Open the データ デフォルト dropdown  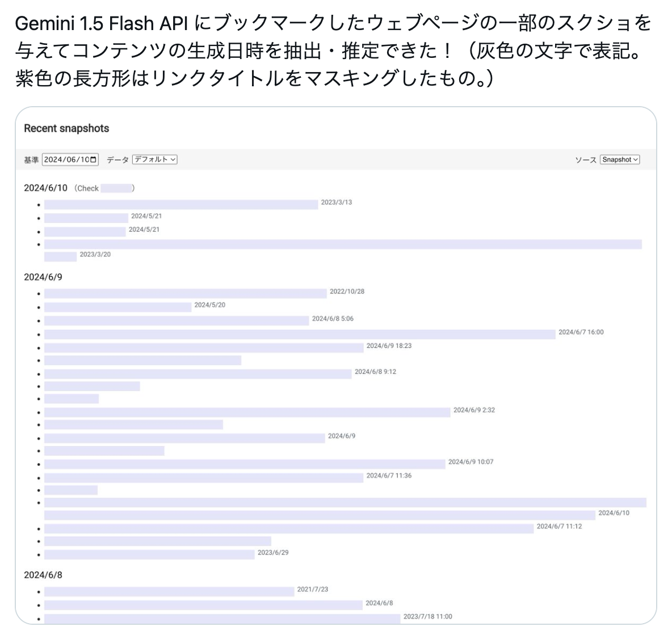pyautogui.click(x=154, y=159)
